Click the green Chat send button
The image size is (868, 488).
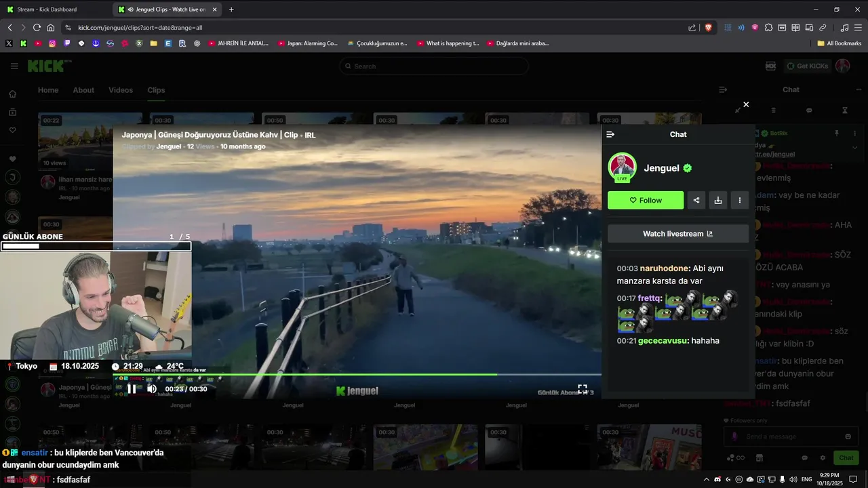click(845, 458)
